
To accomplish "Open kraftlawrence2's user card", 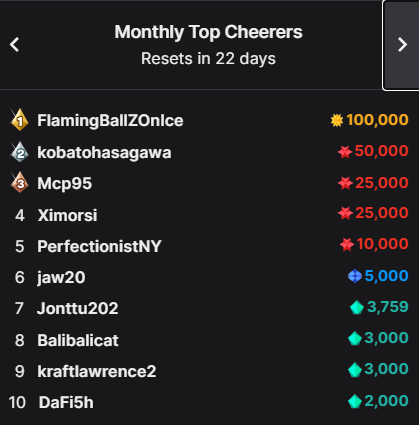I will pos(97,371).
